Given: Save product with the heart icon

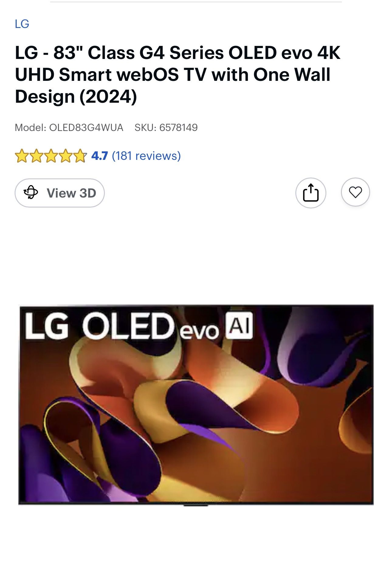Looking at the screenshot, I should 355,192.
